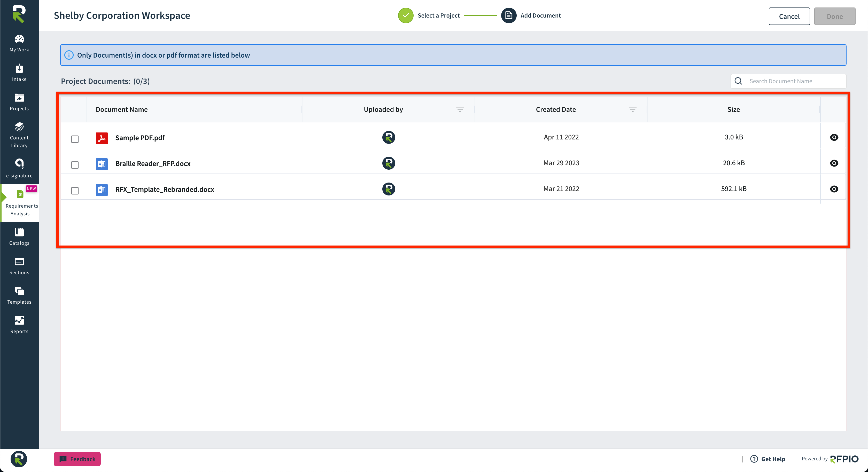The height and width of the screenshot is (472, 868).
Task: Click the Feedback button
Action: 77,459
